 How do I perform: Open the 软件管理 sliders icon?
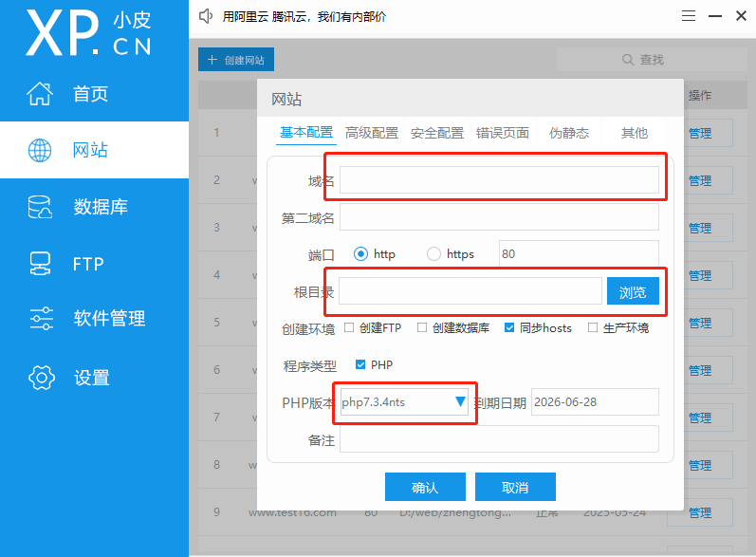(42, 318)
